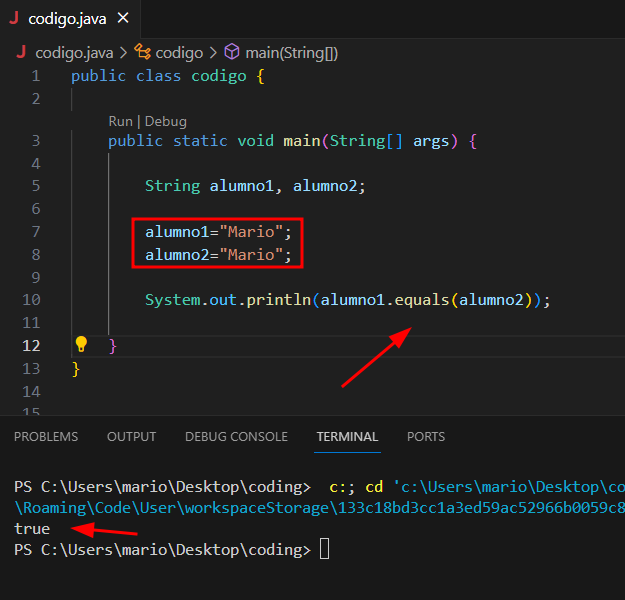Viewport: 625px width, 600px height.
Task: Click the alumno1="Mario"; code line
Action: 218,232
